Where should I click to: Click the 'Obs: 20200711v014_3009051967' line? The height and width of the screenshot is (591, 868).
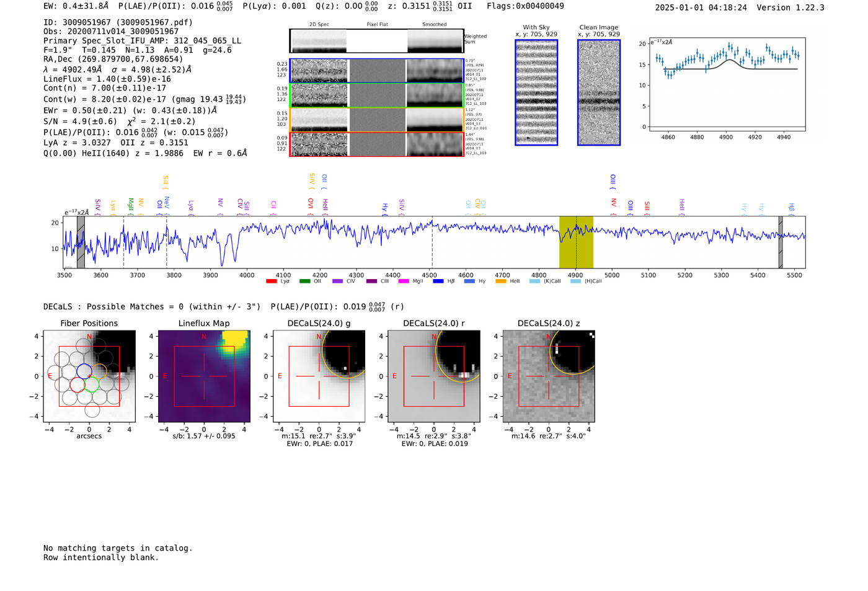(x=111, y=32)
